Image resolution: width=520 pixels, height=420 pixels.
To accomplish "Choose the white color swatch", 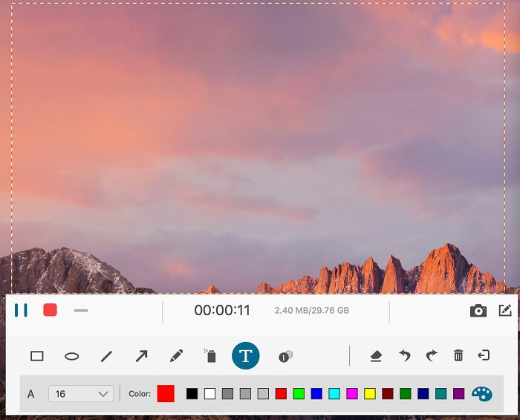I will point(209,394).
